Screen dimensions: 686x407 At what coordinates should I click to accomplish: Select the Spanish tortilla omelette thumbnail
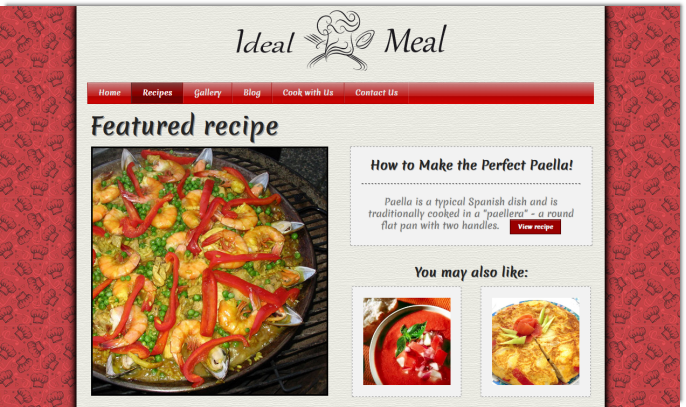pyautogui.click(x=536, y=341)
